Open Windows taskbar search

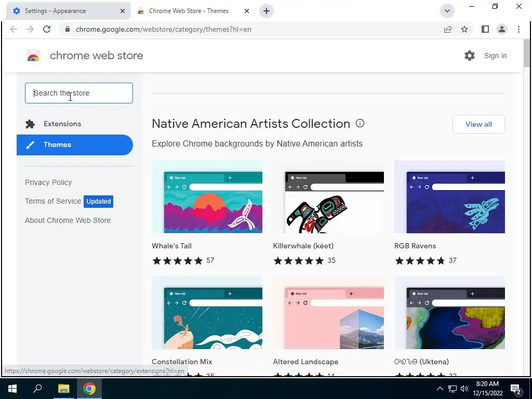tap(37, 389)
